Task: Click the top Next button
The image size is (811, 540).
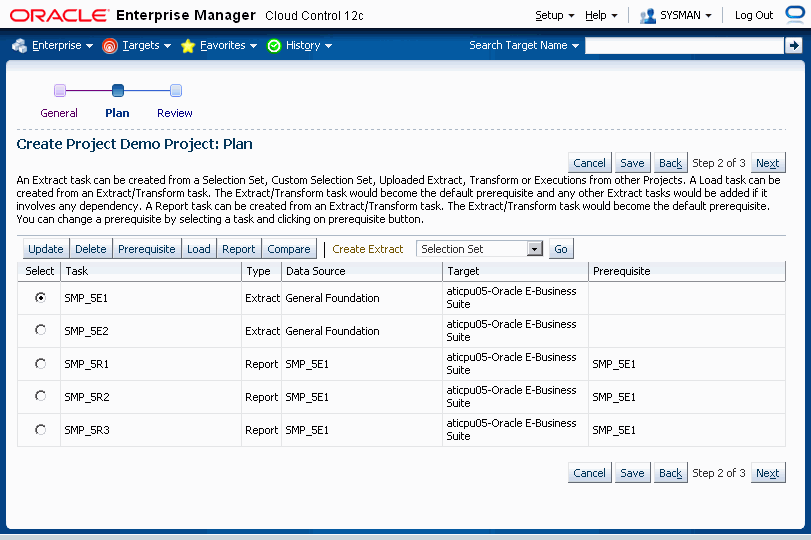Action: [x=768, y=163]
